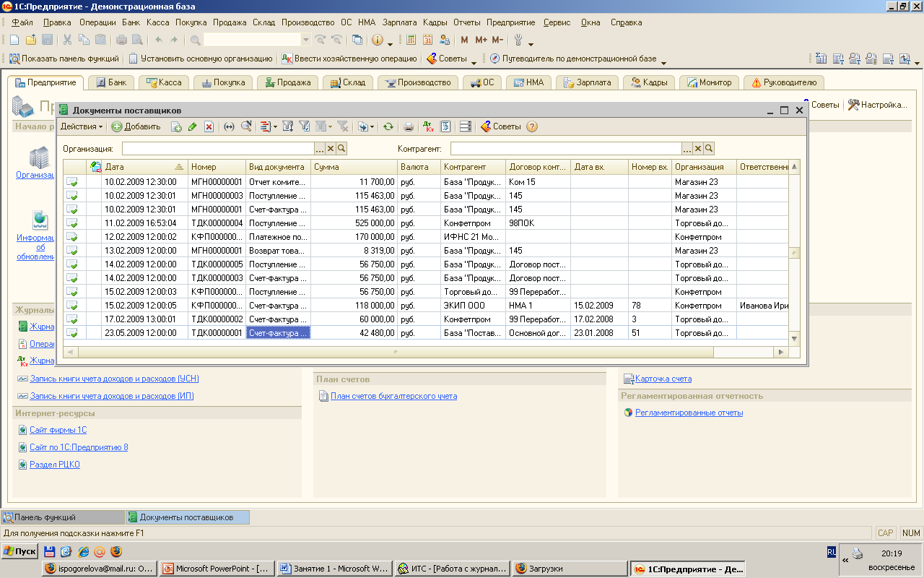This screenshot has height=578, width=924.
Task: Click the Пуск start button
Action: 19,551
